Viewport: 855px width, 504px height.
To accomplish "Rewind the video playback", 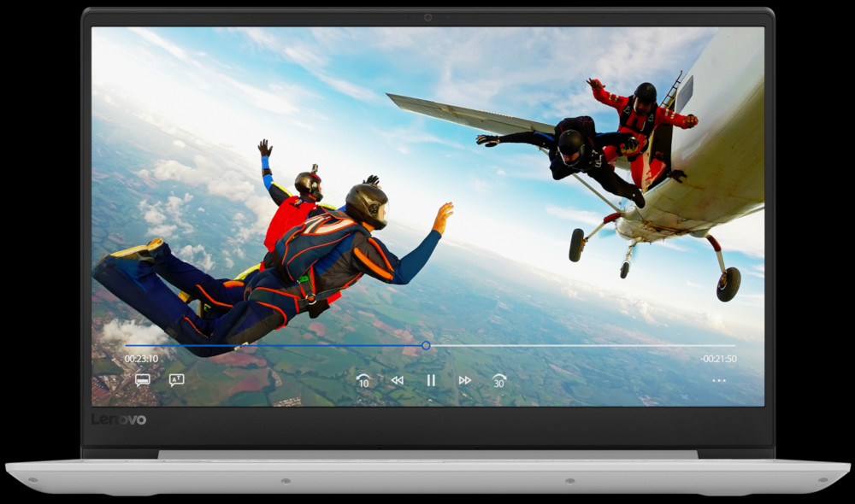I will [x=398, y=380].
